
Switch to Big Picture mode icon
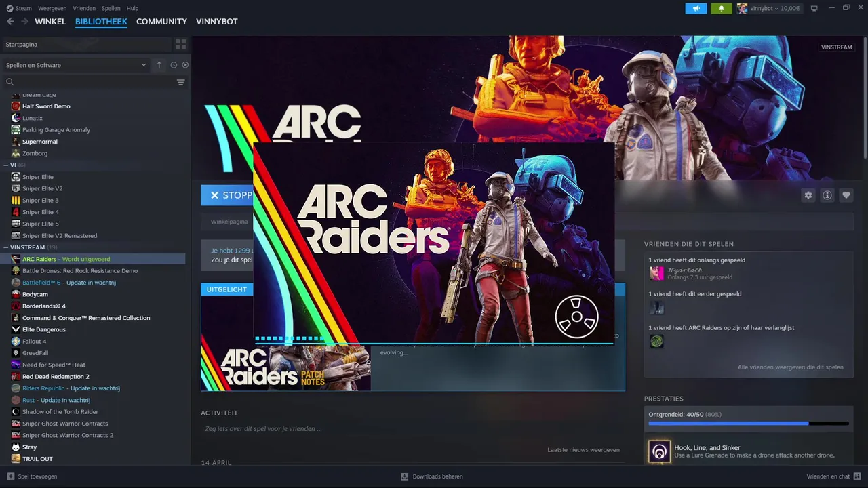click(814, 8)
